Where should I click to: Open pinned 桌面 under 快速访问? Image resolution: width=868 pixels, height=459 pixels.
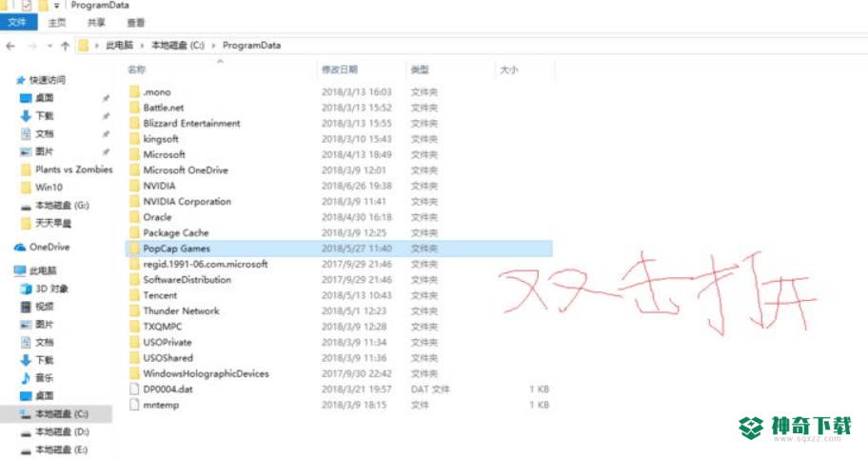pos(45,98)
